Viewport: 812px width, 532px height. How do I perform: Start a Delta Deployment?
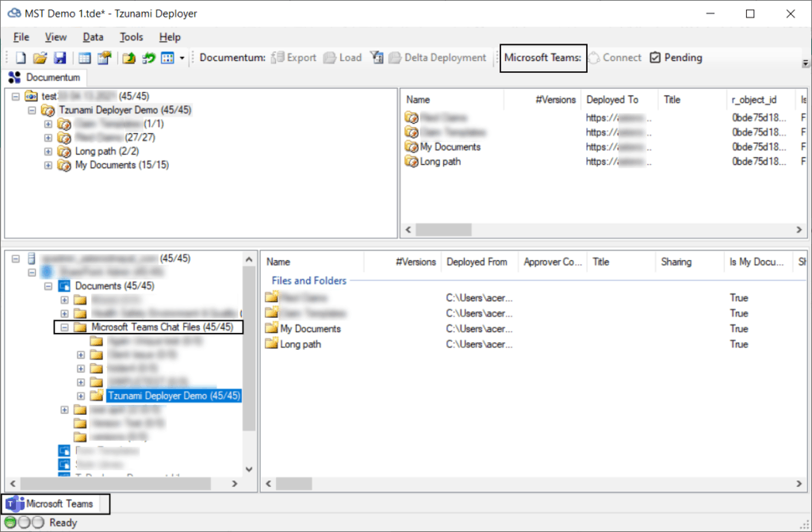438,58
